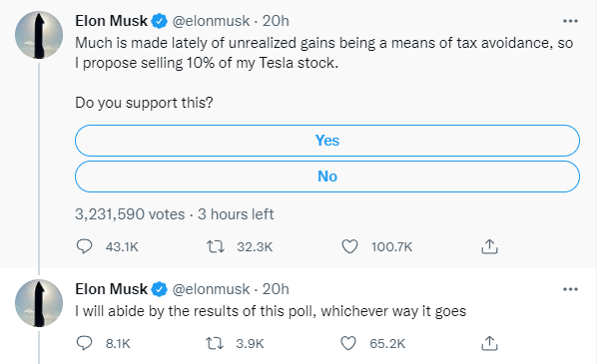Click the 20h timestamp on the second tweet
The height and width of the screenshot is (364, 601).
276,289
